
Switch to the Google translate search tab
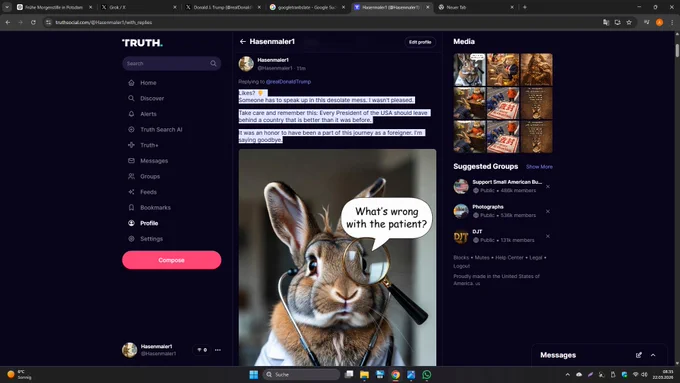pyautogui.click(x=306, y=7)
